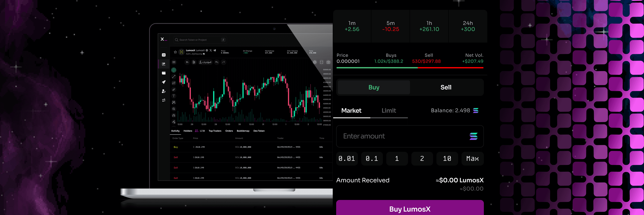
Task: Select the 1m +2.56 change cell
Action: pos(352,26)
